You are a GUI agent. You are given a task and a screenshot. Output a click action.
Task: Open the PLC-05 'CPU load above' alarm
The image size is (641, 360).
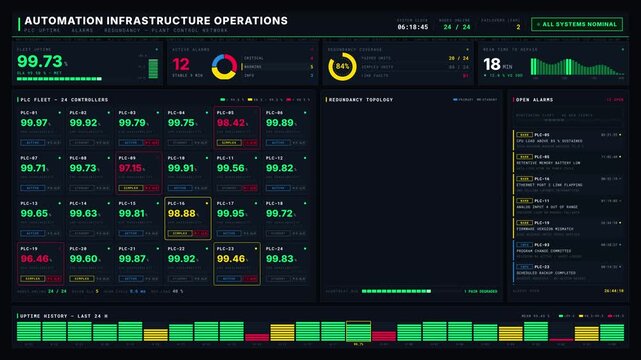pos(568,140)
